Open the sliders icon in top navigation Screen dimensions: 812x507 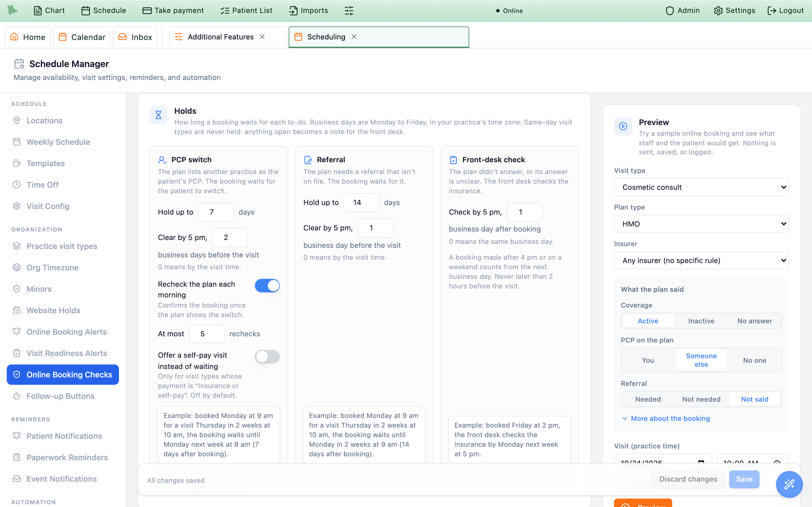[349, 10]
